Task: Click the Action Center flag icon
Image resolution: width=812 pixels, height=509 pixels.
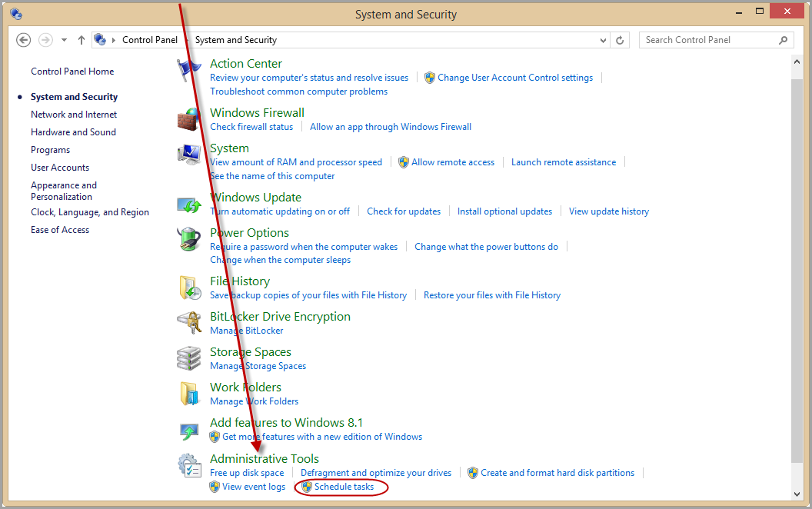Action: click(188, 71)
